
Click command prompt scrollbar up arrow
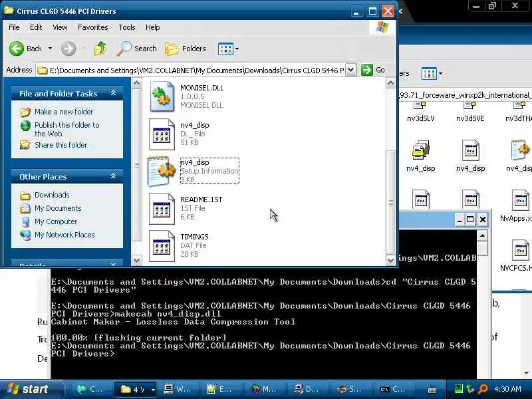(483, 235)
